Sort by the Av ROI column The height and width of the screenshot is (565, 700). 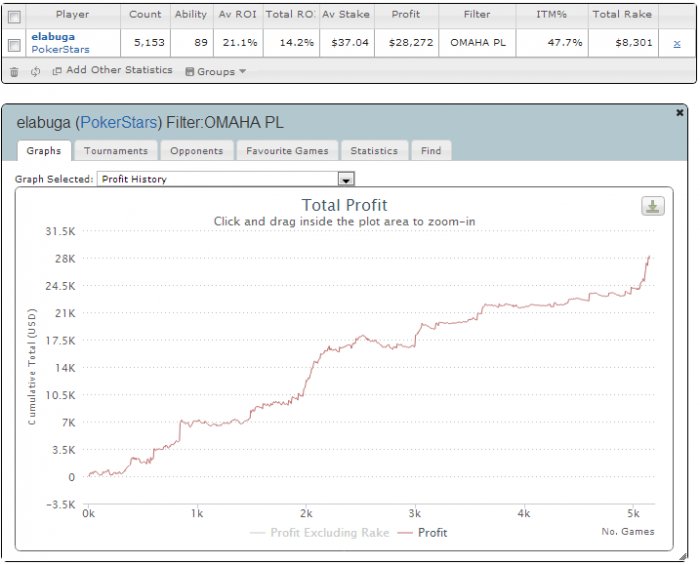[x=238, y=14]
